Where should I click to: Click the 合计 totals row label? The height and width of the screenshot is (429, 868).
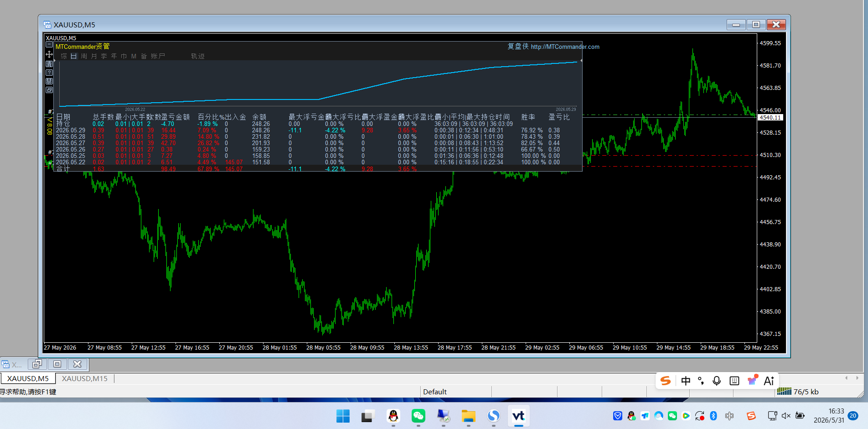pyautogui.click(x=63, y=169)
